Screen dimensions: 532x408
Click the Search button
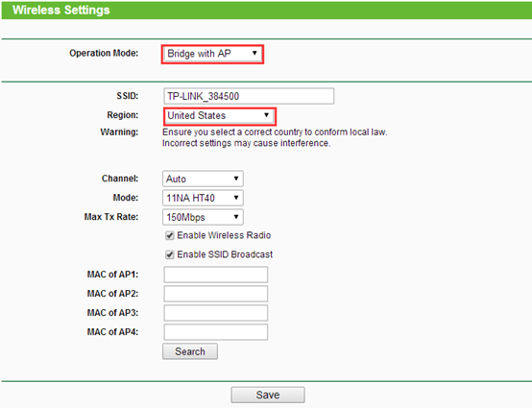click(190, 351)
